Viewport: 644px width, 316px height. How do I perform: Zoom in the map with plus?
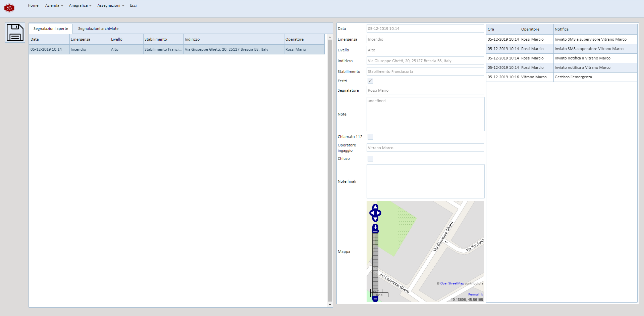point(375,228)
